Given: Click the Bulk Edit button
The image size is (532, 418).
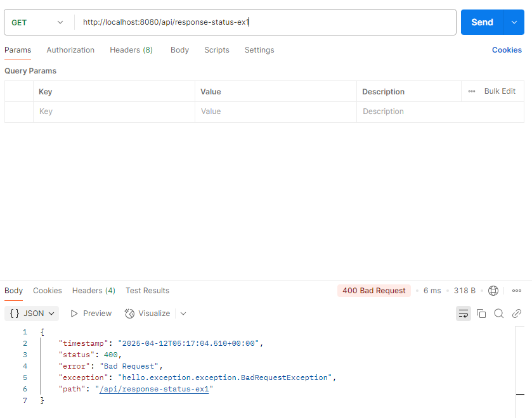Looking at the screenshot, I should click(500, 91).
